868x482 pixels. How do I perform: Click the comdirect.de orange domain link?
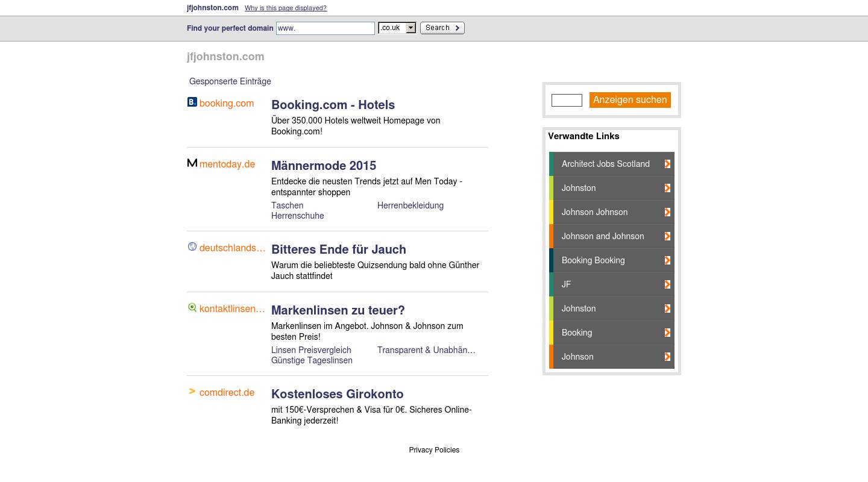(227, 392)
